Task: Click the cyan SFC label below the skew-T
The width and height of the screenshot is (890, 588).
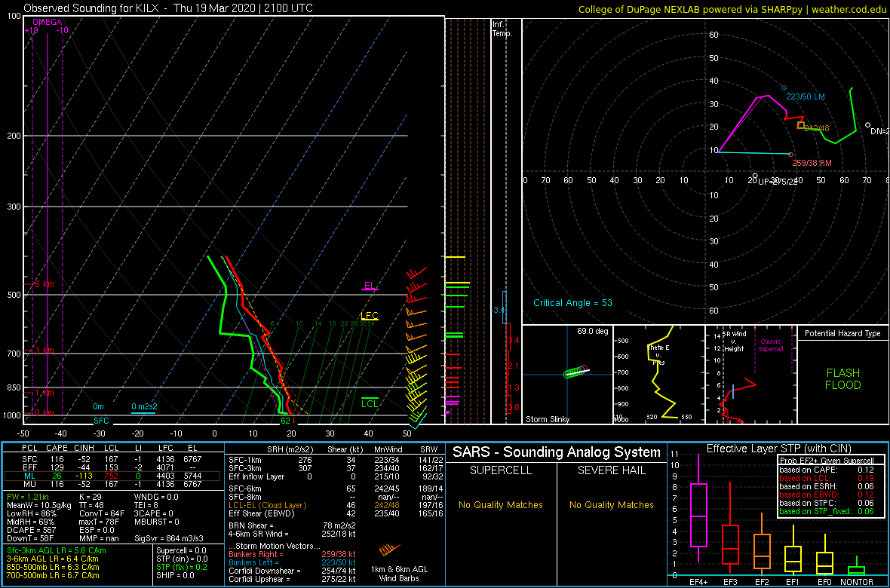Action: [102, 421]
